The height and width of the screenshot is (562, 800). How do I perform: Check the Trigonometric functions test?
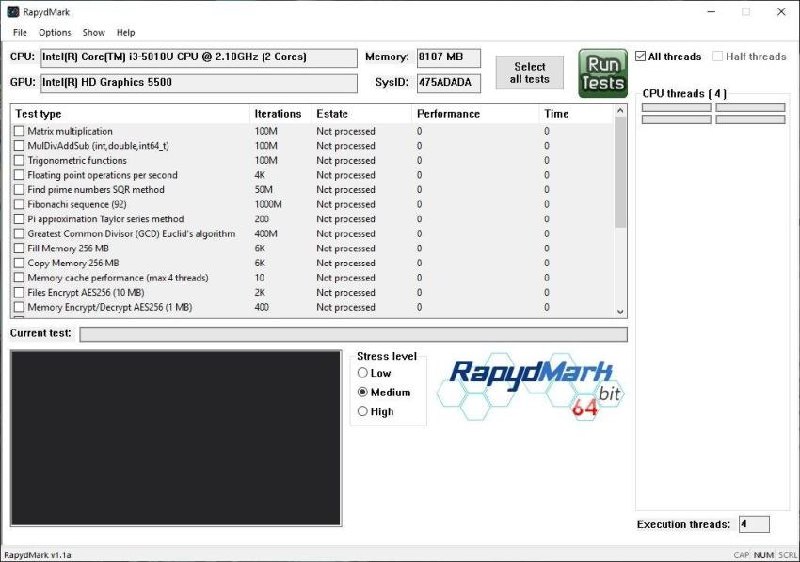coord(19,160)
